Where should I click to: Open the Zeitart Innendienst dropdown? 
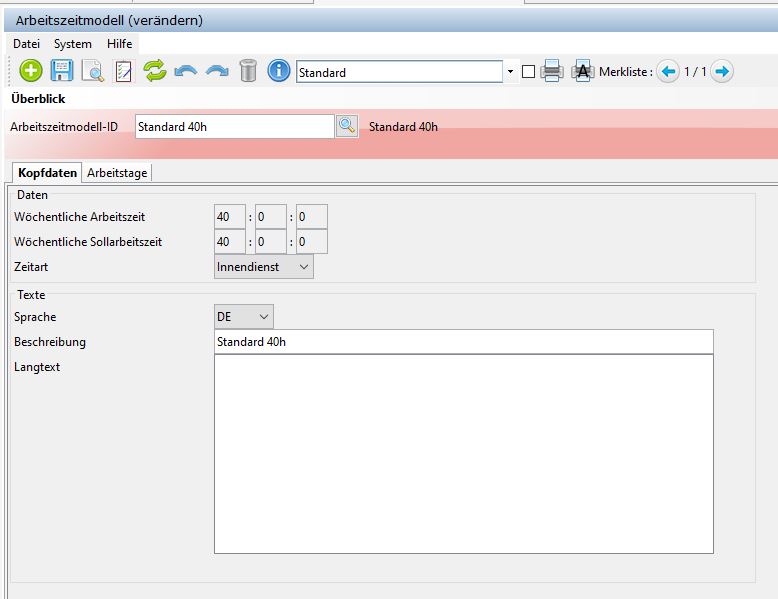[x=264, y=267]
